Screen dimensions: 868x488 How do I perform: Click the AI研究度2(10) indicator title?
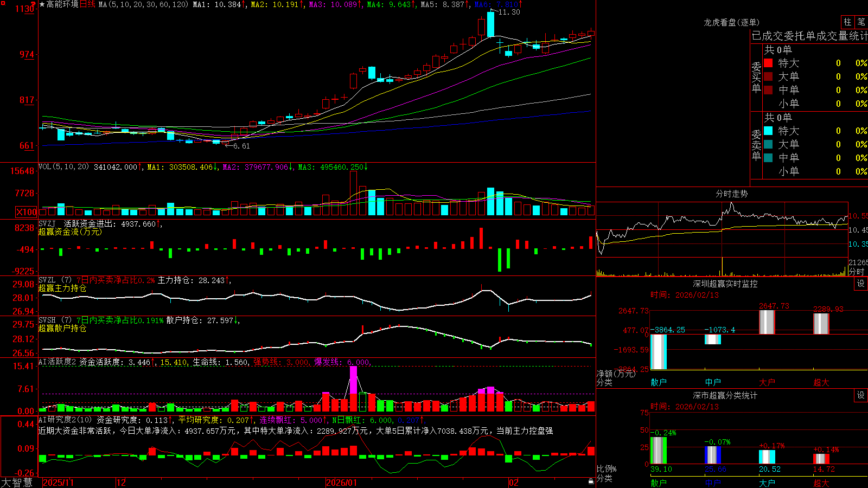[x=66, y=420]
